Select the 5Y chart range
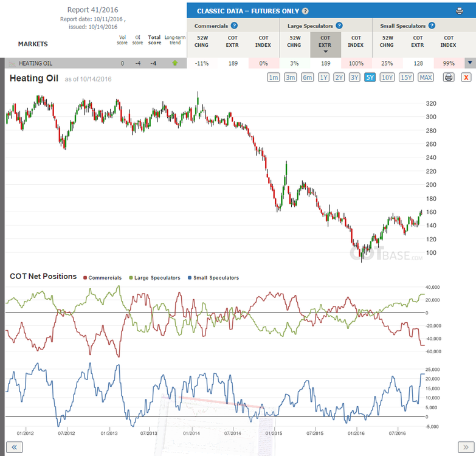The image size is (476, 456). coord(370,77)
